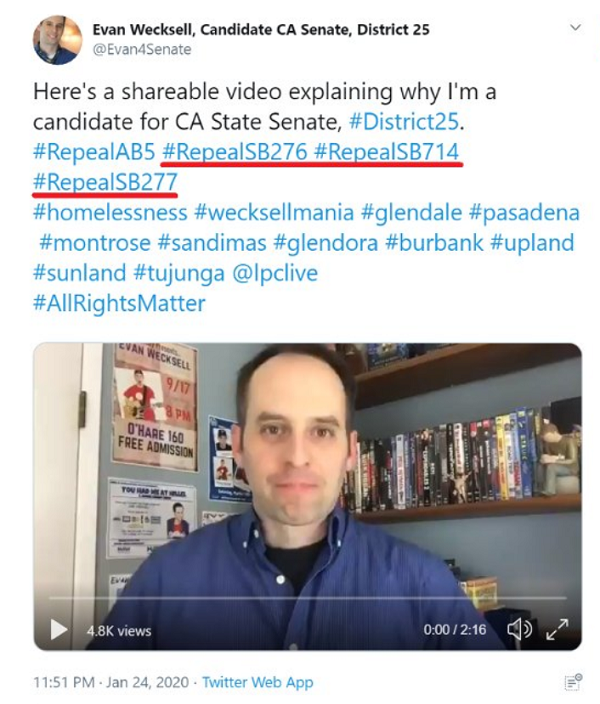Image resolution: width=600 pixels, height=704 pixels.
Task: Open the tweet options chevron menu
Action: click(575, 28)
